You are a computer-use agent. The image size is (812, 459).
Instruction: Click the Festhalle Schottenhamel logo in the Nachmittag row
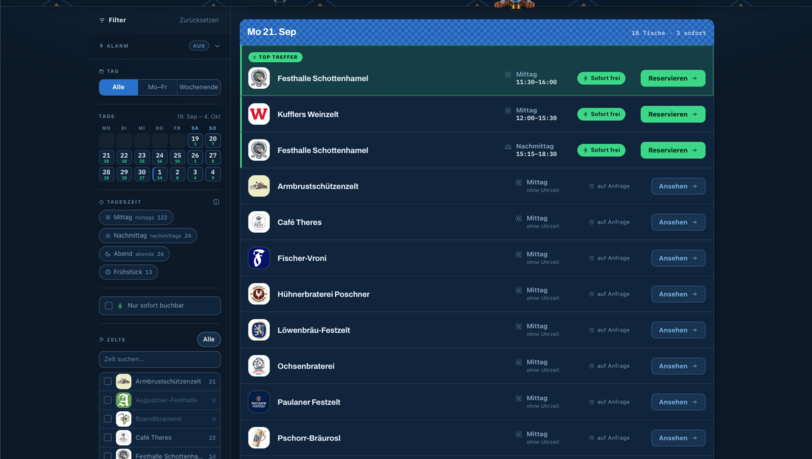[259, 150]
